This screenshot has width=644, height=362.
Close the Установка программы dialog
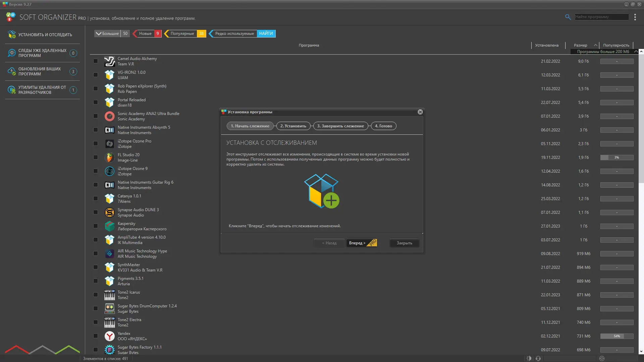tap(420, 112)
